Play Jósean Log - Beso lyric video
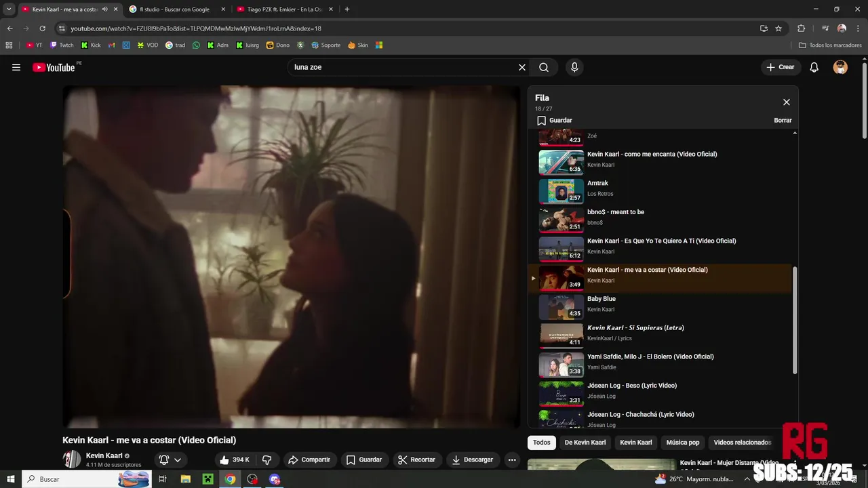This screenshot has height=488, width=868. coord(659,393)
